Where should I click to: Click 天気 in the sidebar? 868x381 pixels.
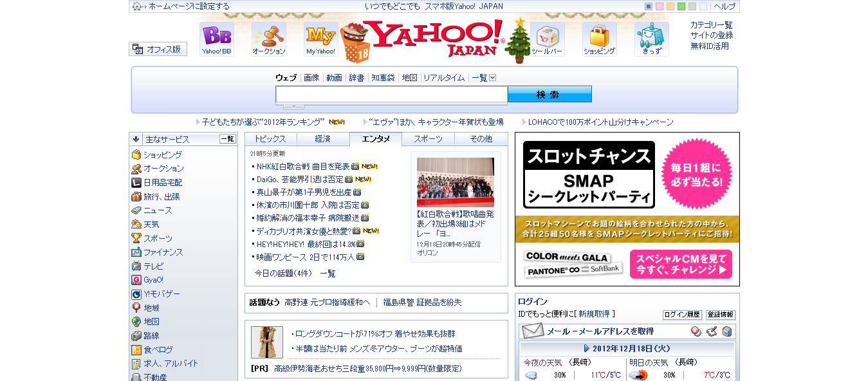[x=151, y=225]
